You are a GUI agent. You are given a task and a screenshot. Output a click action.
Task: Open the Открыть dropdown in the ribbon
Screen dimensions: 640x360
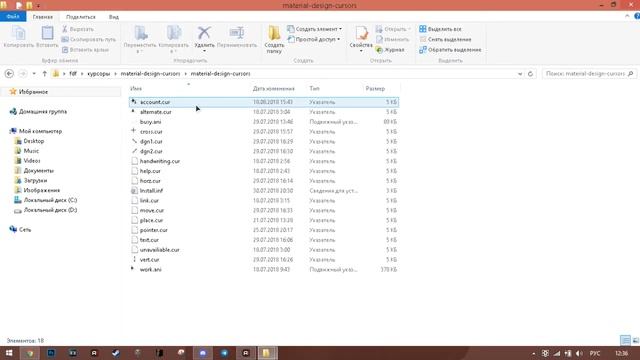[393, 29]
